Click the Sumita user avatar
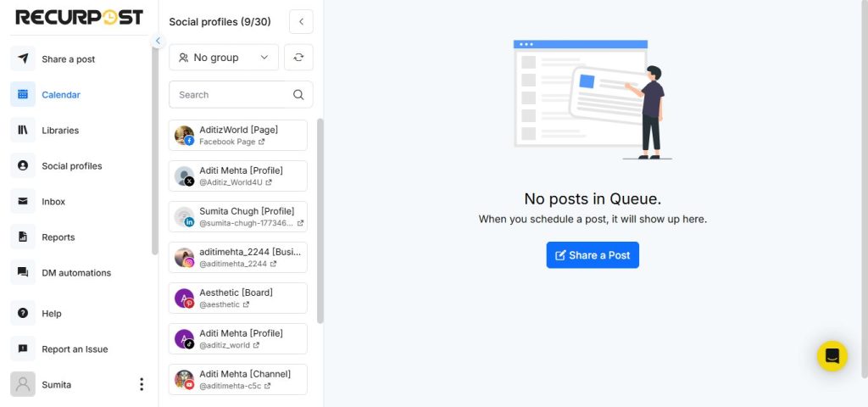This screenshot has width=868, height=407. click(23, 384)
